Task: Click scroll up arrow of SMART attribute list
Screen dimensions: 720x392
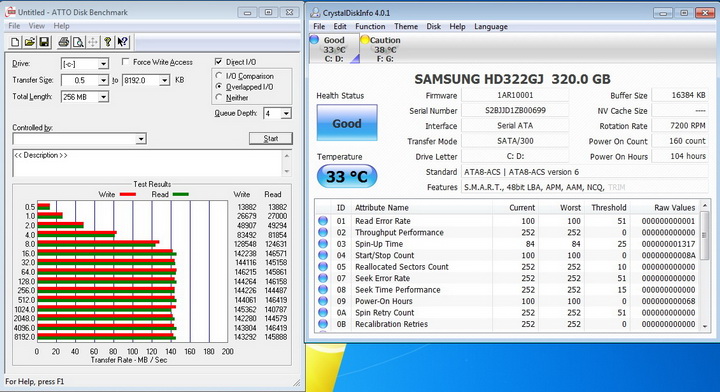Action: 705,205
